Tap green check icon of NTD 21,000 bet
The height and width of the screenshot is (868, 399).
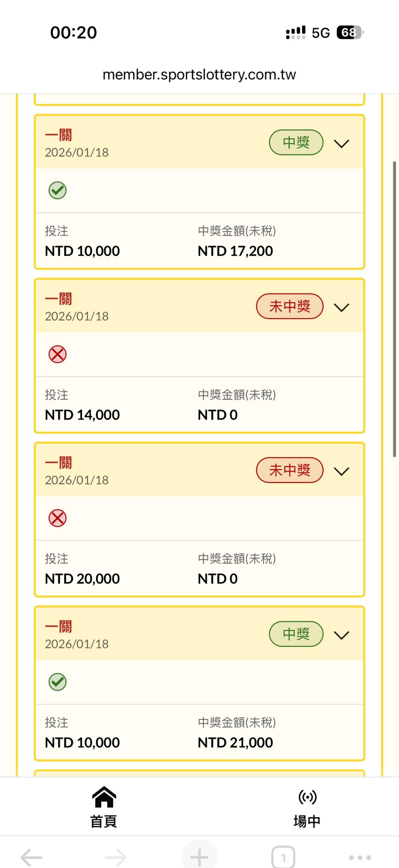(x=58, y=682)
